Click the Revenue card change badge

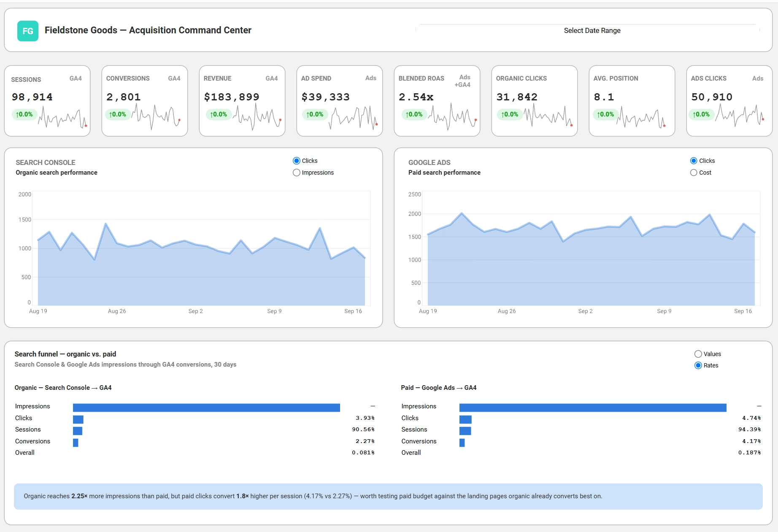click(219, 114)
